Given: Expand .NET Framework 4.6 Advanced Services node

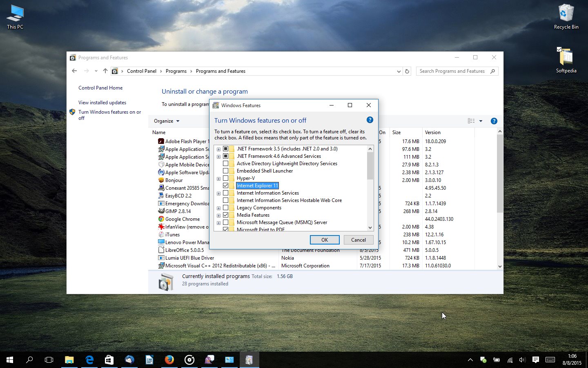Looking at the screenshot, I should tap(218, 157).
